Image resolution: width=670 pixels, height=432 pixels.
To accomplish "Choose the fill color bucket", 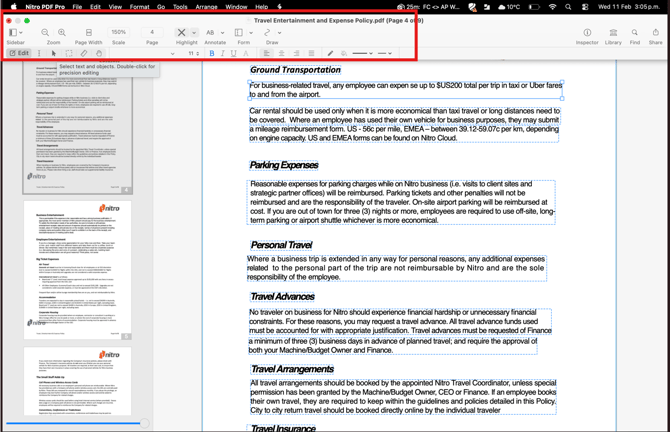I will pyautogui.click(x=344, y=53).
